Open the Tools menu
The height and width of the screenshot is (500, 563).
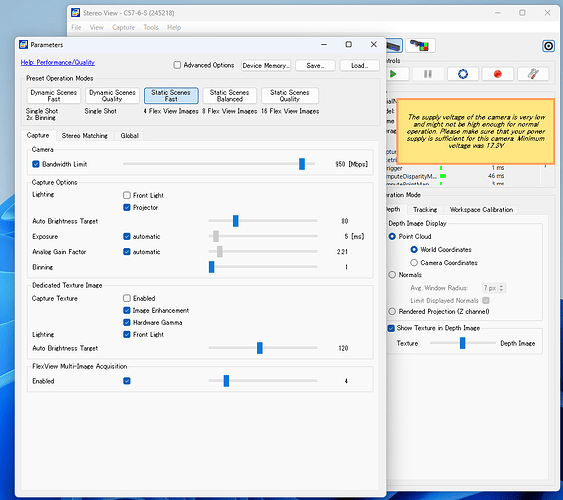(x=151, y=28)
